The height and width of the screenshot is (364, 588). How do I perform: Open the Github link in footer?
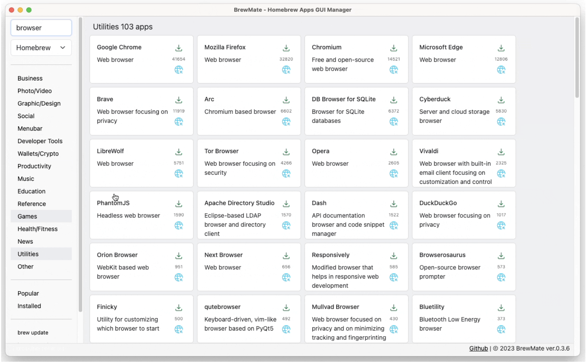[x=478, y=349]
